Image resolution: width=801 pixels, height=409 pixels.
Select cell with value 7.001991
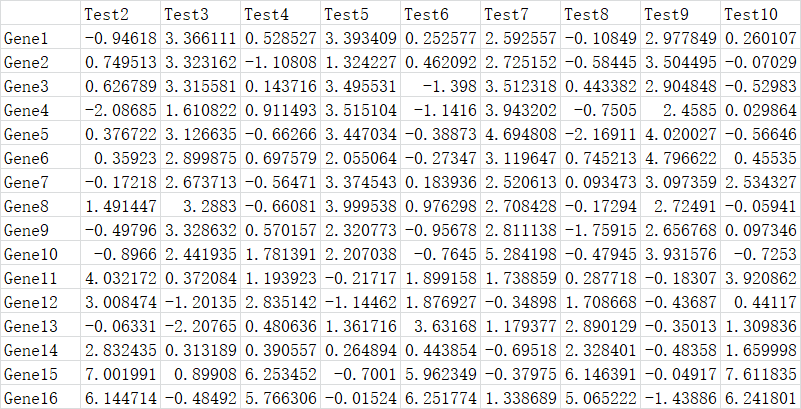click(121, 374)
